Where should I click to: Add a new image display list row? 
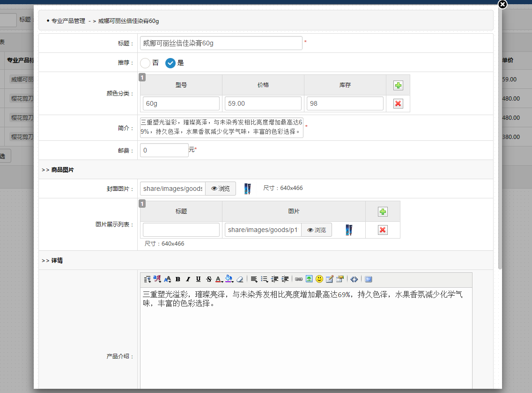pyautogui.click(x=383, y=212)
